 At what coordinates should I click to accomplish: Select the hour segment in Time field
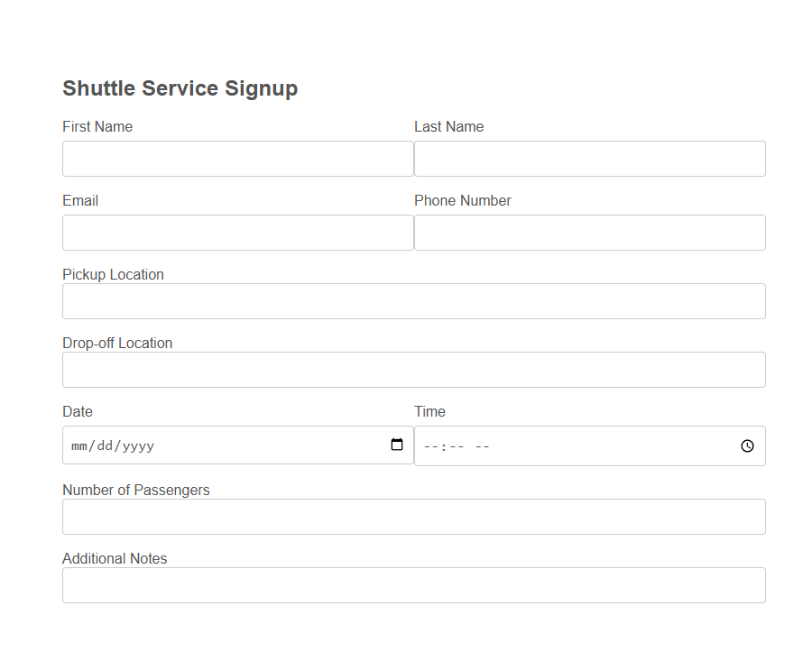click(x=432, y=445)
